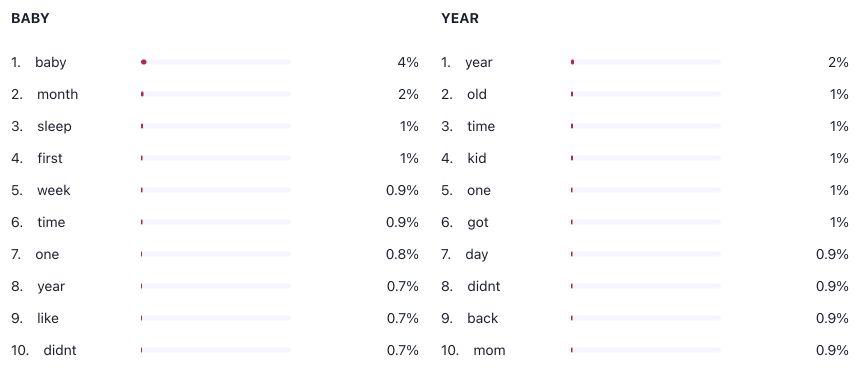Click the 'day' entry in YEAR list
This screenshot has height=371, width=860.
(x=477, y=255)
